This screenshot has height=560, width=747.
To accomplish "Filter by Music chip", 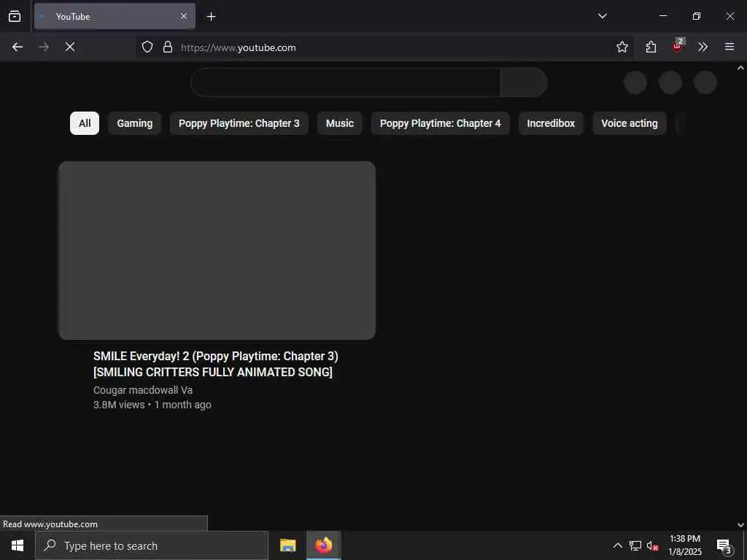I will [340, 123].
